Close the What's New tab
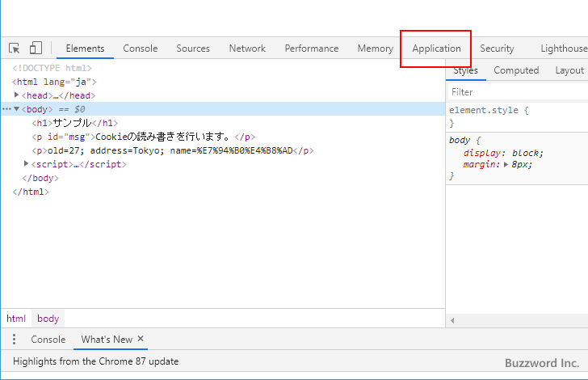 tap(141, 339)
